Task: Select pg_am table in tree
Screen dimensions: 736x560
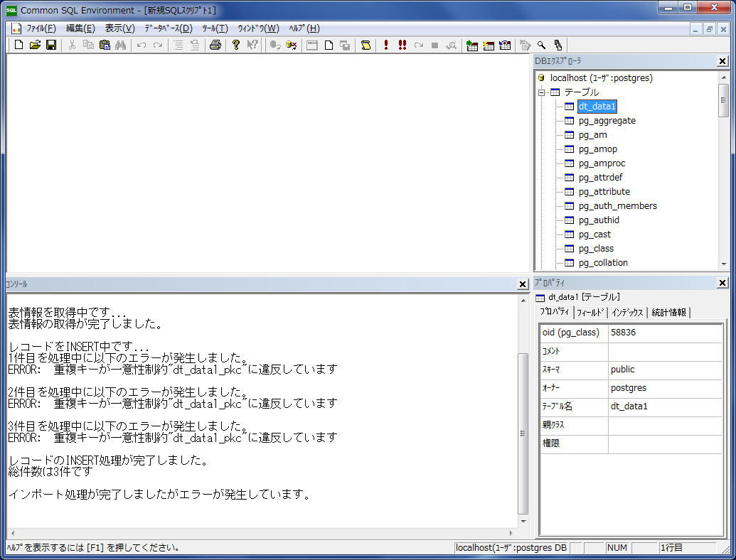Action: tap(593, 135)
